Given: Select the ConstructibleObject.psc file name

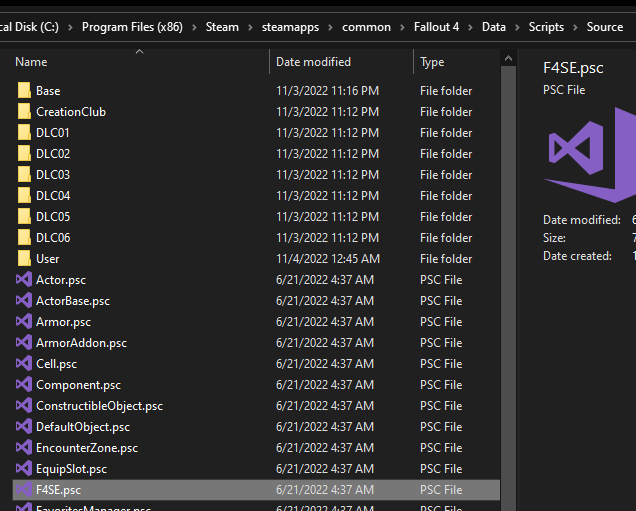Looking at the screenshot, I should (x=99, y=406).
